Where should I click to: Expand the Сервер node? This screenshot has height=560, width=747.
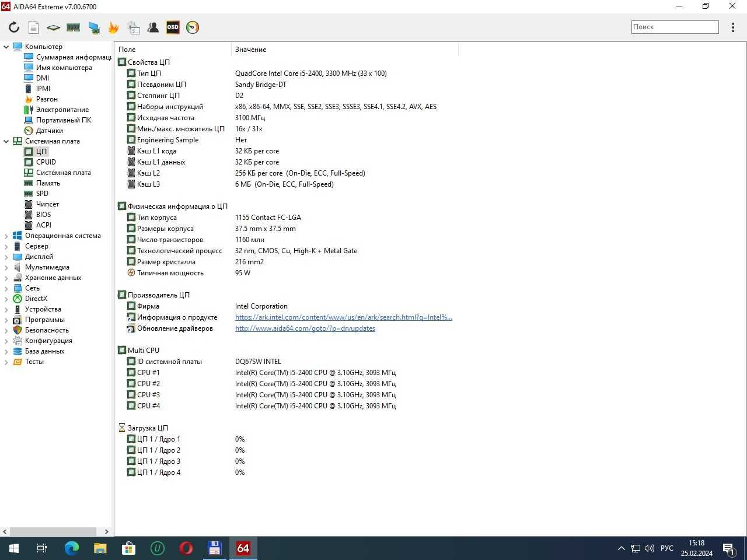point(6,246)
